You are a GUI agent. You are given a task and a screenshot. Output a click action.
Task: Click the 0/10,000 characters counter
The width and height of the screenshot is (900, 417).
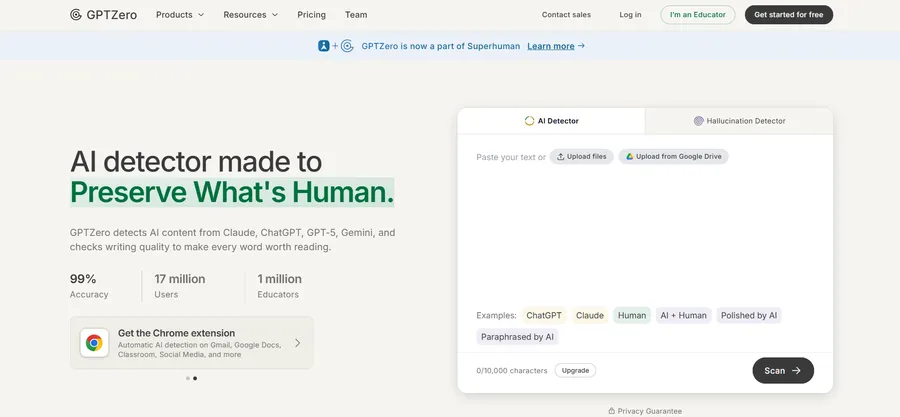coord(512,371)
